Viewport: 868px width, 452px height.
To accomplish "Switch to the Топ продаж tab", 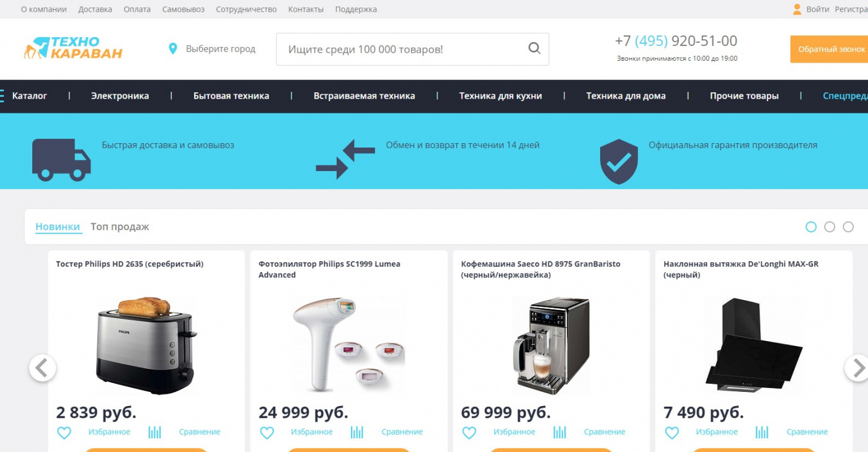I will (120, 227).
